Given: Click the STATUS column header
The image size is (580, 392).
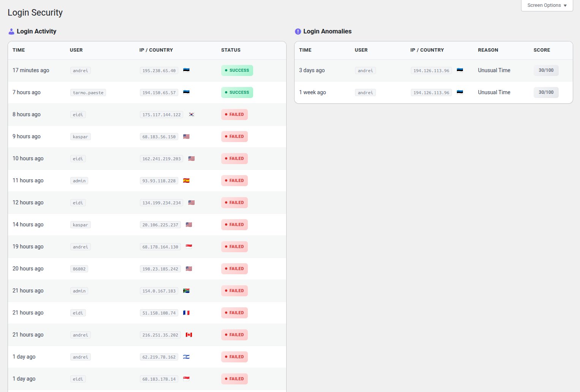Looking at the screenshot, I should coord(231,50).
